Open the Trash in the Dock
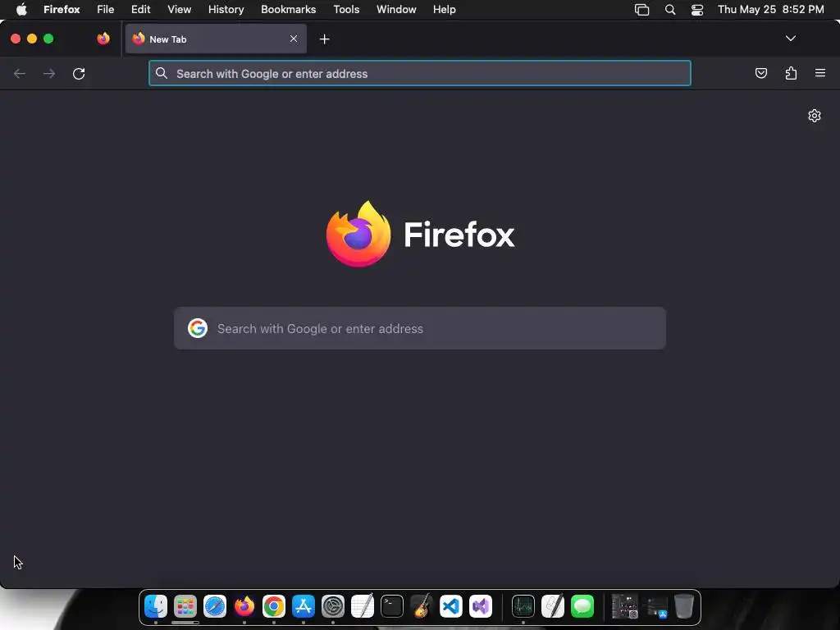This screenshot has height=630, width=840. coord(684,606)
